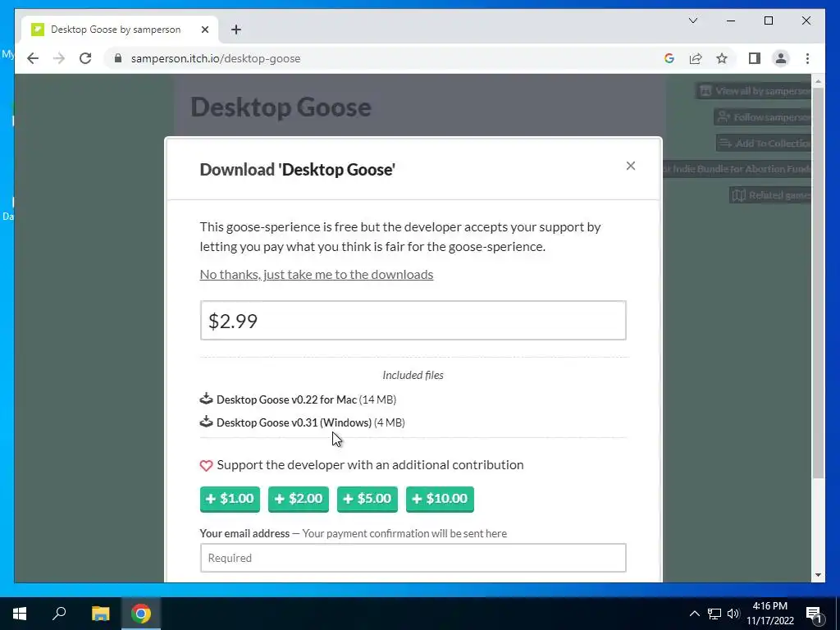Share this page icon
Screen dimensions: 840x630
[x=696, y=58]
